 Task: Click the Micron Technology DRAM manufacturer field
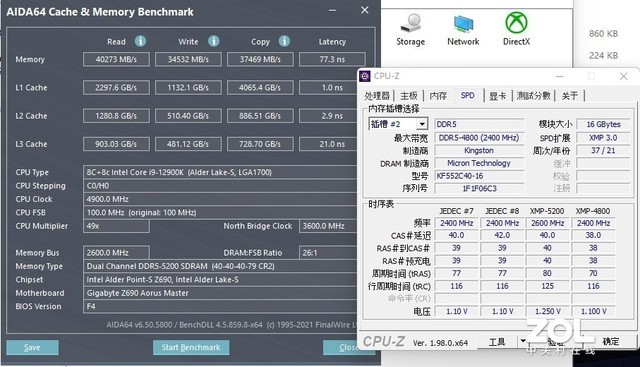coord(479,163)
